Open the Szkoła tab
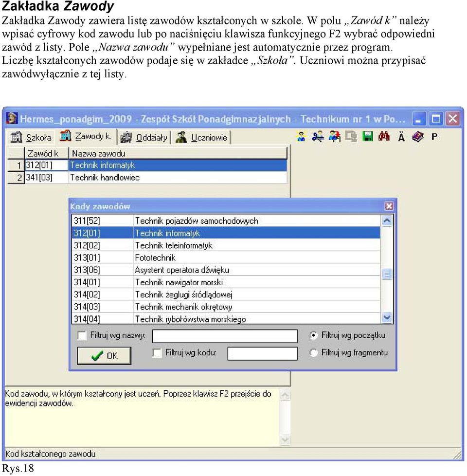The width and height of the screenshot is (467, 476). [30, 137]
